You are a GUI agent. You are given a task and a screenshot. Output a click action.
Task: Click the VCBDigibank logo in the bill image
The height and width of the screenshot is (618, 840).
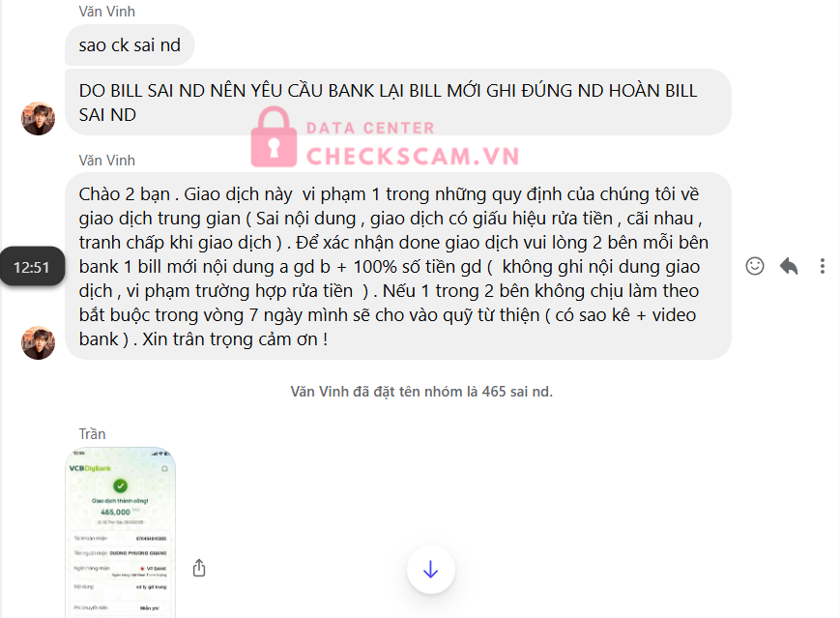[90, 468]
